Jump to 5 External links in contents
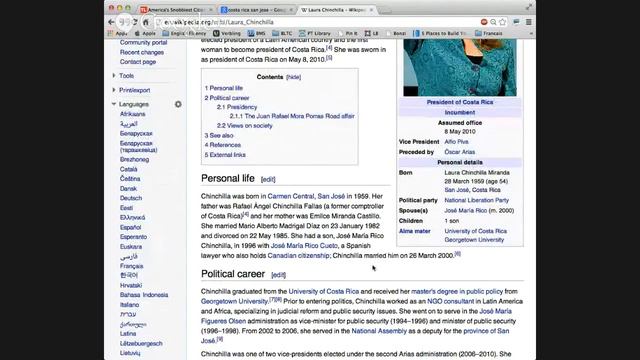 [x=225, y=155]
